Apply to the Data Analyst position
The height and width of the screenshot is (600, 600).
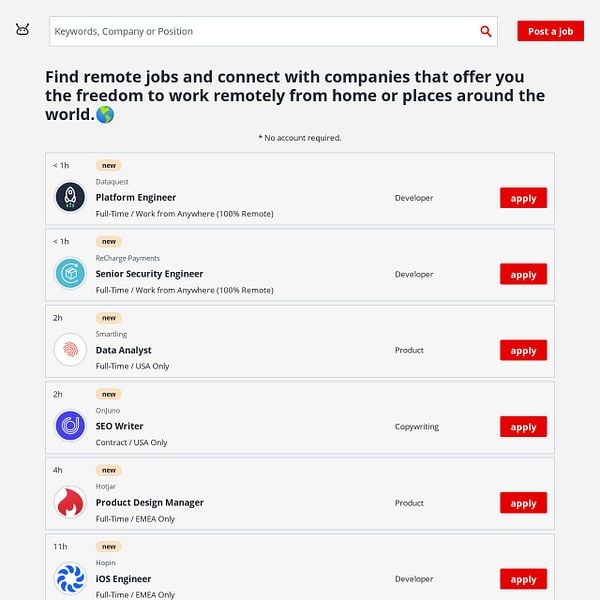(523, 350)
